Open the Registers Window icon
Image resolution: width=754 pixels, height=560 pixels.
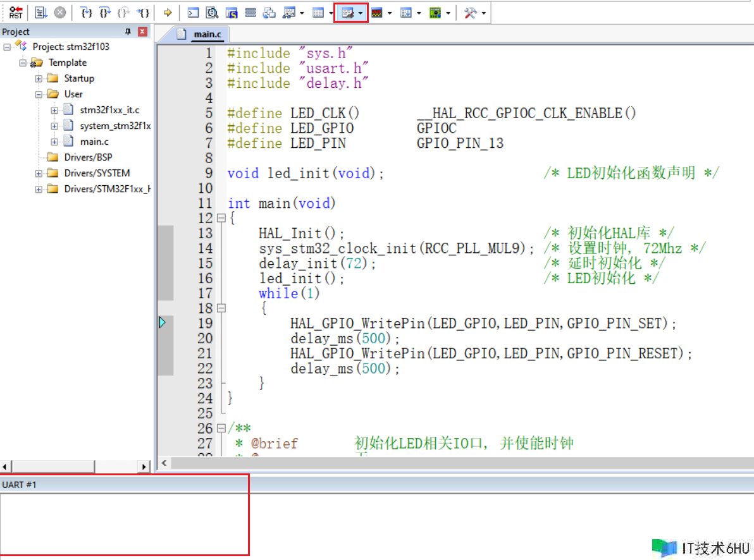[x=250, y=13]
